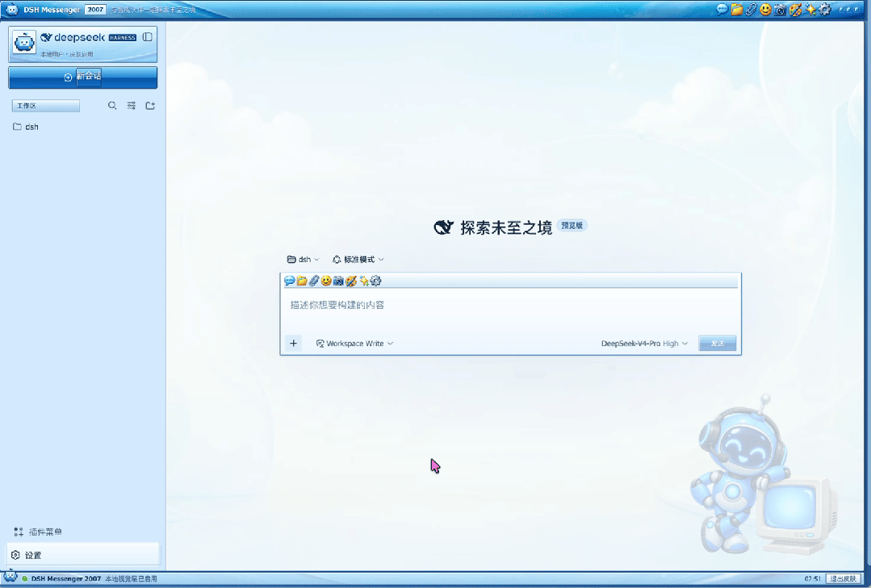The height and width of the screenshot is (588, 871).
Task: Open the smiley emoticon icon in title bar
Action: tap(765, 10)
